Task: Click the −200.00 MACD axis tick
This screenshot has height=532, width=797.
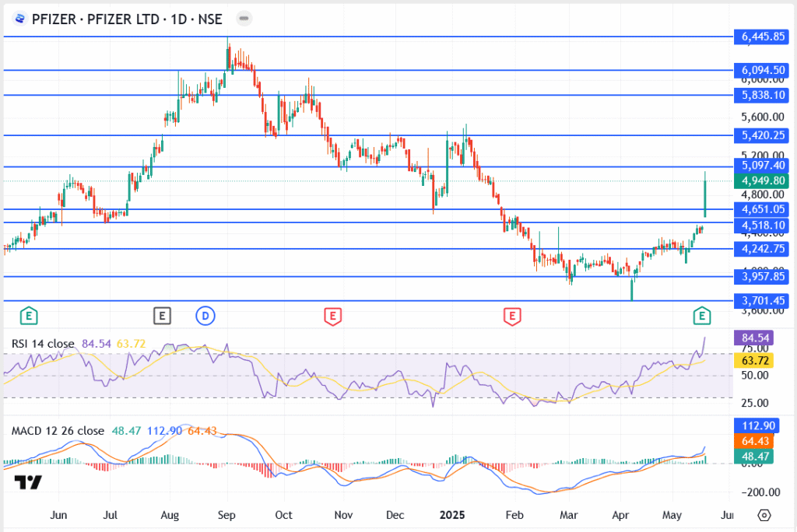Action: tap(760, 492)
